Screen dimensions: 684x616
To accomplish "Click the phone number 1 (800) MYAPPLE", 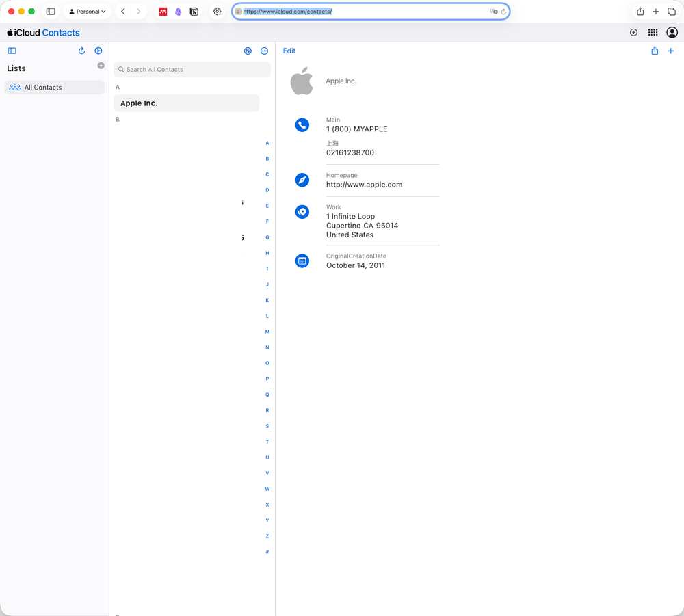I will tap(357, 129).
